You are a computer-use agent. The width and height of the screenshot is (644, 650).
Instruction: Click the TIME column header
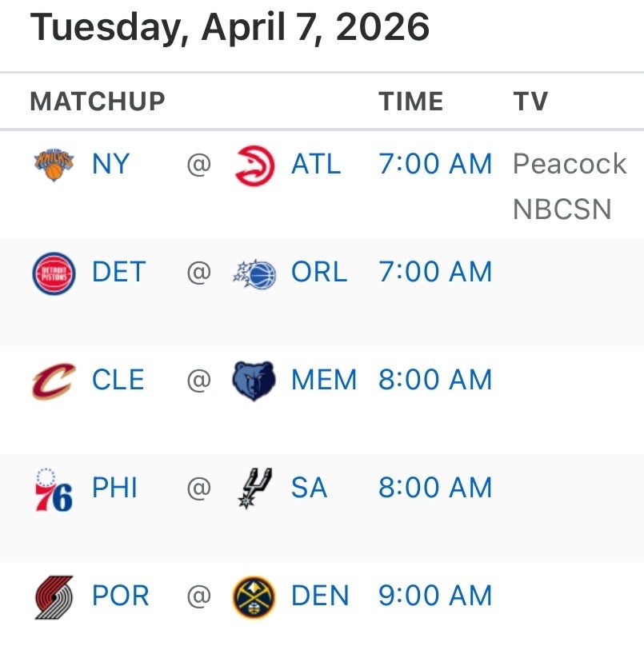[x=411, y=102]
